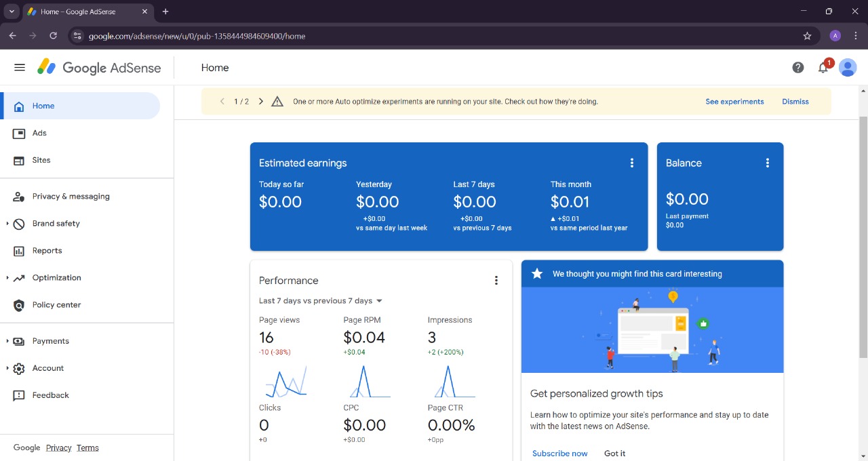Open the Help question mark icon
868x461 pixels.
point(798,67)
